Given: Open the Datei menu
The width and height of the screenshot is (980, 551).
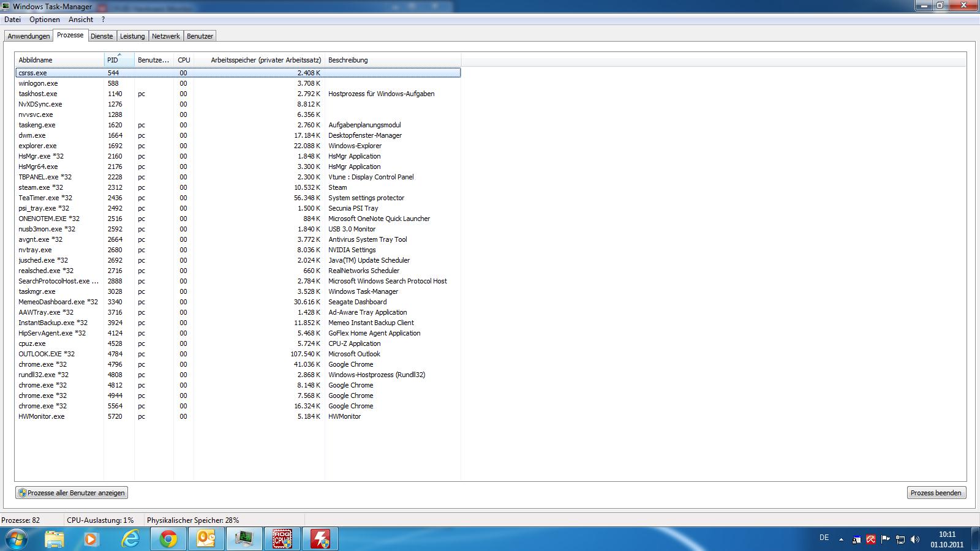Looking at the screenshot, I should click(12, 20).
